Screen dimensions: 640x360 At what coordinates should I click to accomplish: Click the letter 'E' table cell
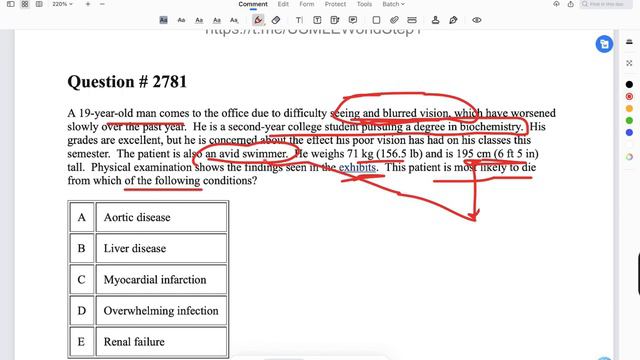point(82,342)
